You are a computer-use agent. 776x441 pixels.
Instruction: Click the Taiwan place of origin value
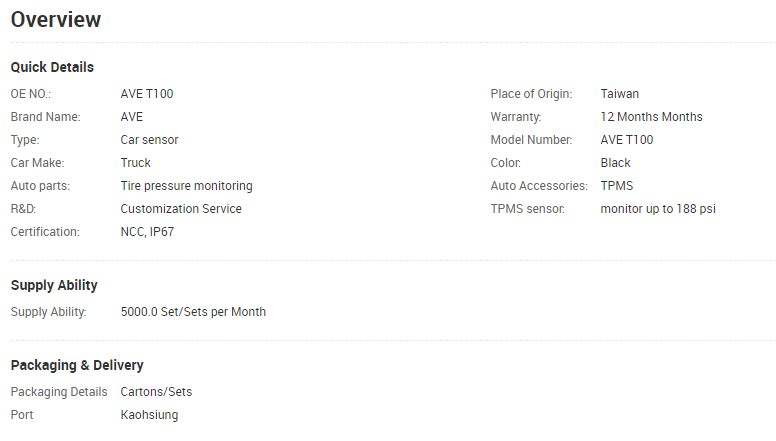620,94
